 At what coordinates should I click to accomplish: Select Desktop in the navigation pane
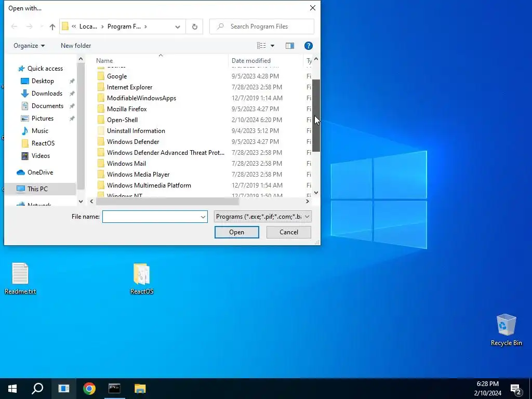pos(43,81)
